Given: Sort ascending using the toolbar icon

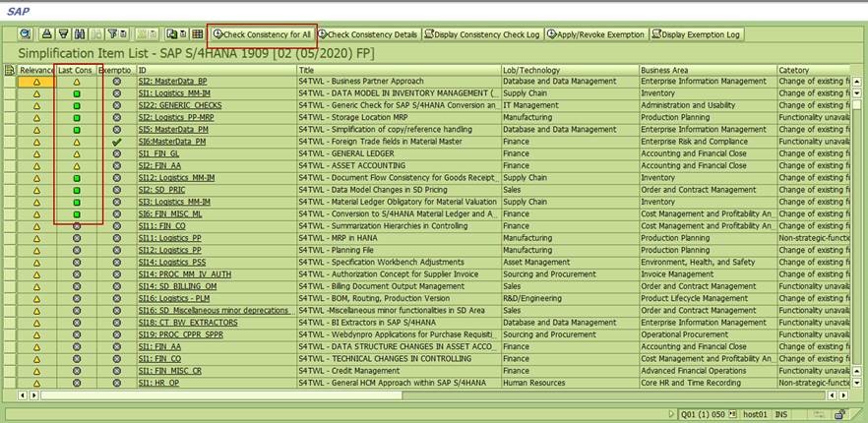Looking at the screenshot, I should click(47, 33).
